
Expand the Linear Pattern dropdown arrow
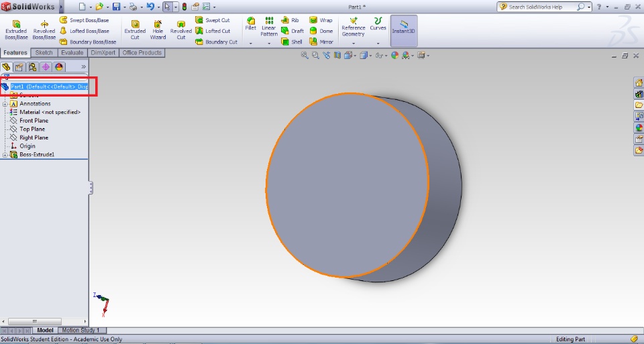(269, 43)
